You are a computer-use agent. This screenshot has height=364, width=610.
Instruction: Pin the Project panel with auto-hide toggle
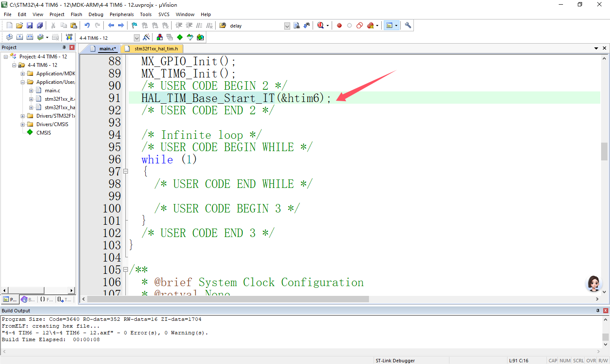pos(64,47)
